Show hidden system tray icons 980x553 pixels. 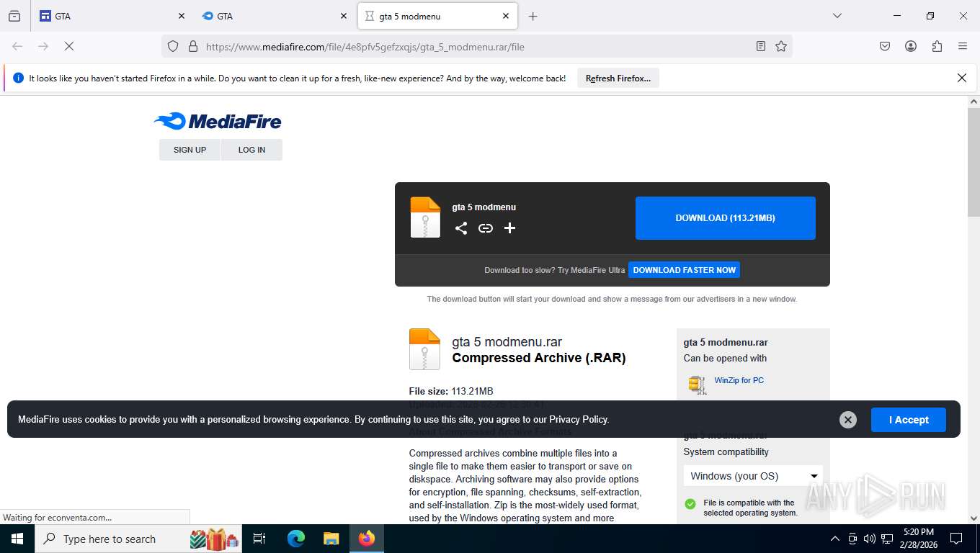pos(834,539)
